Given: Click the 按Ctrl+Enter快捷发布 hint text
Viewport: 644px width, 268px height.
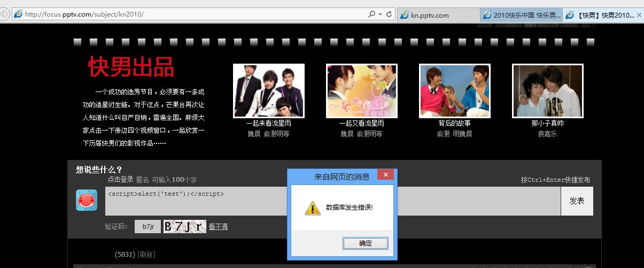Looking at the screenshot, I should [556, 180].
